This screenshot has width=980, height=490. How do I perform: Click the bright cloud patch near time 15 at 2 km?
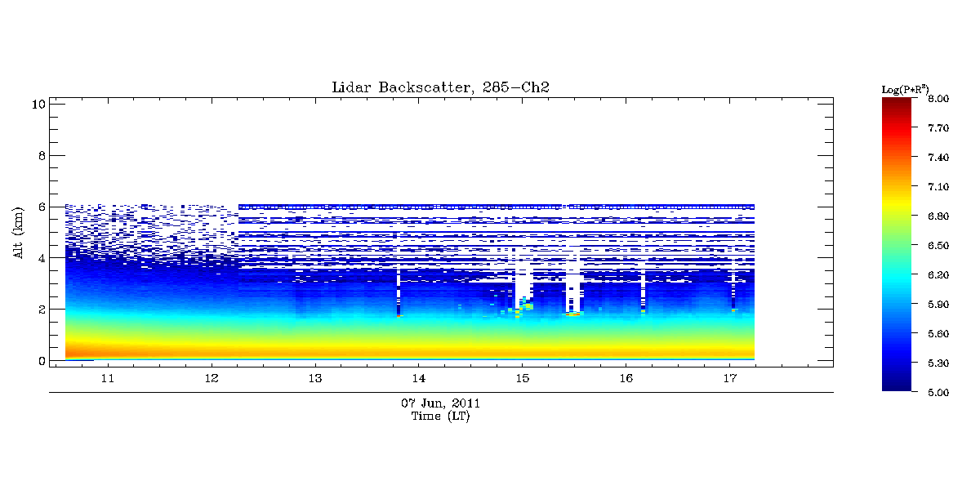[523, 307]
